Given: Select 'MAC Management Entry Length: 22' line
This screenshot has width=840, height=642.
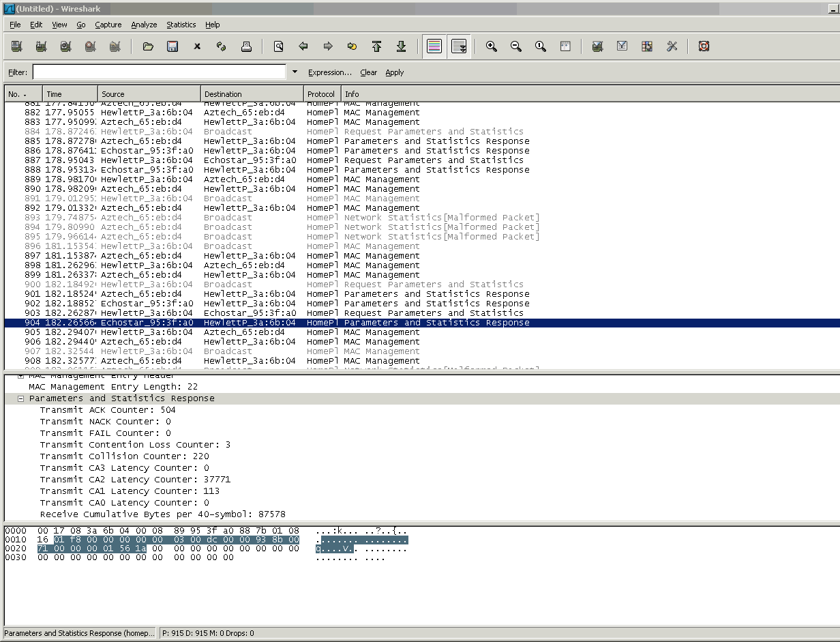Looking at the screenshot, I should coord(113,387).
